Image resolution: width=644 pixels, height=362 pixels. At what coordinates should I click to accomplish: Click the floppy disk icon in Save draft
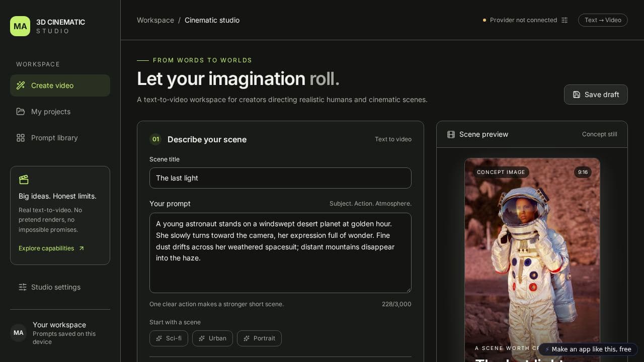tap(577, 95)
